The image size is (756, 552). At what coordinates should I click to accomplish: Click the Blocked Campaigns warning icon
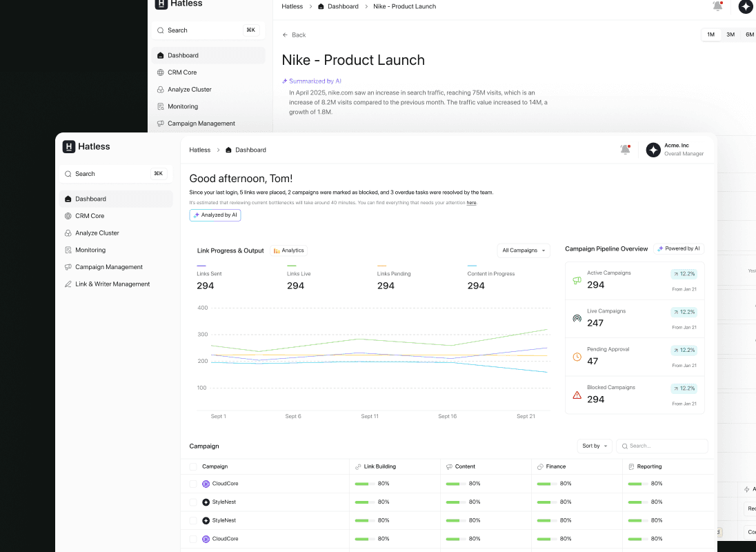[577, 395]
